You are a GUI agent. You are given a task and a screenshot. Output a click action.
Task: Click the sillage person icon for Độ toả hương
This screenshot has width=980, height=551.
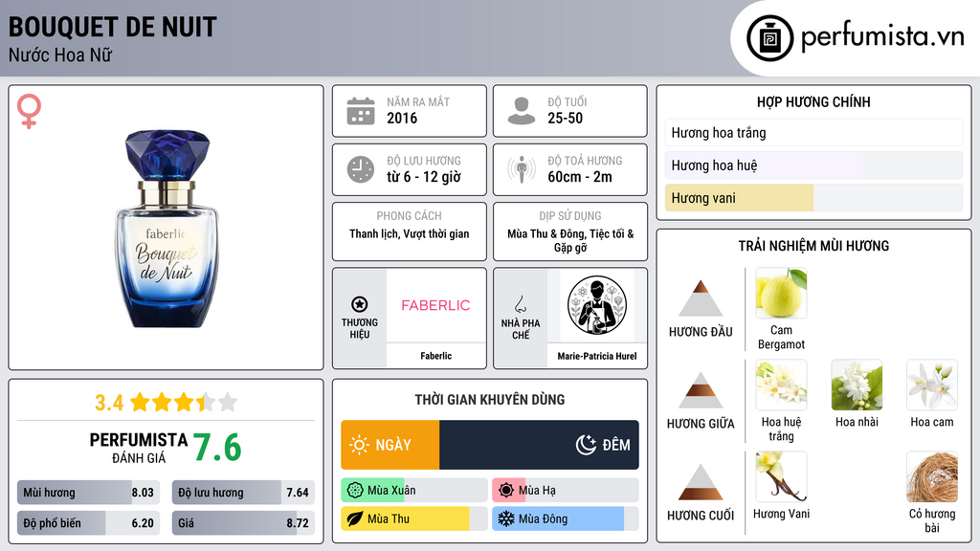(522, 169)
